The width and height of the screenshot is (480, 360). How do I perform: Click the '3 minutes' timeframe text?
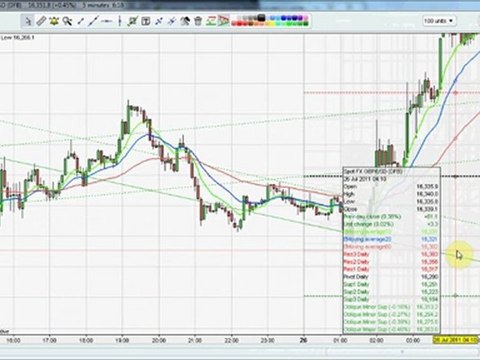coord(95,6)
